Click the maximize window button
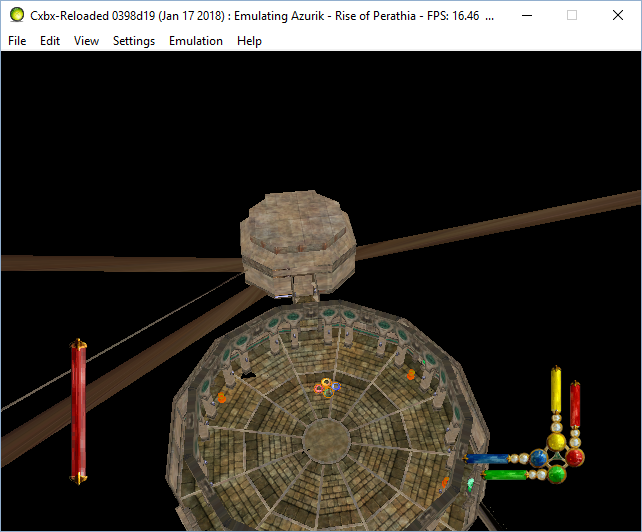 [572, 16]
